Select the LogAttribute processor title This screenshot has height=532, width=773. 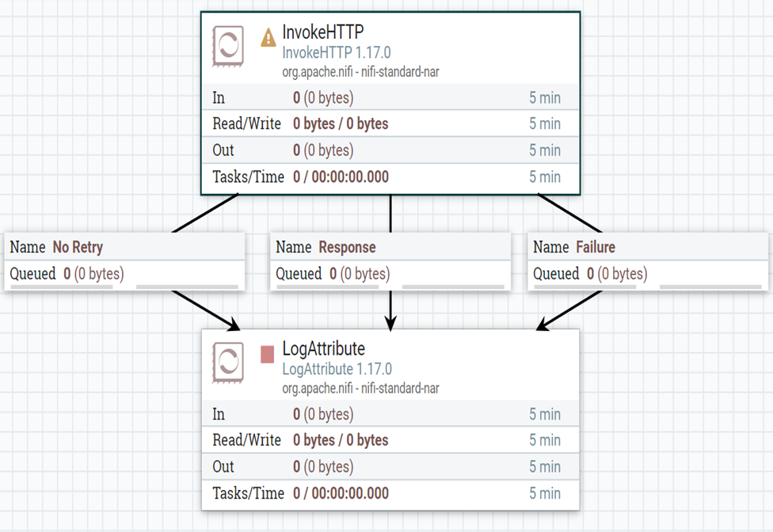(323, 349)
